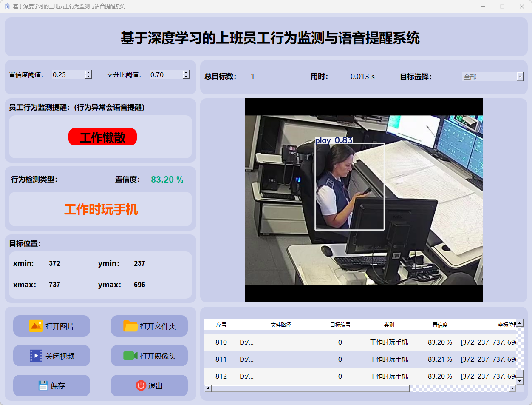Screen dimensions: 532x405
Task: Click the detected video frame preview
Action: click(x=363, y=200)
